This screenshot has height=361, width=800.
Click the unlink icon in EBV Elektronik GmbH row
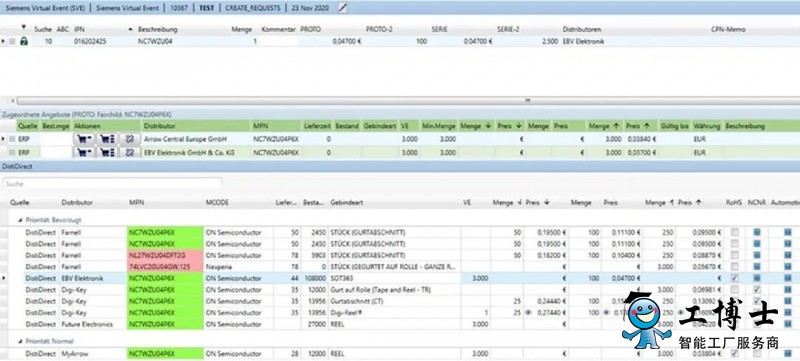[130, 152]
